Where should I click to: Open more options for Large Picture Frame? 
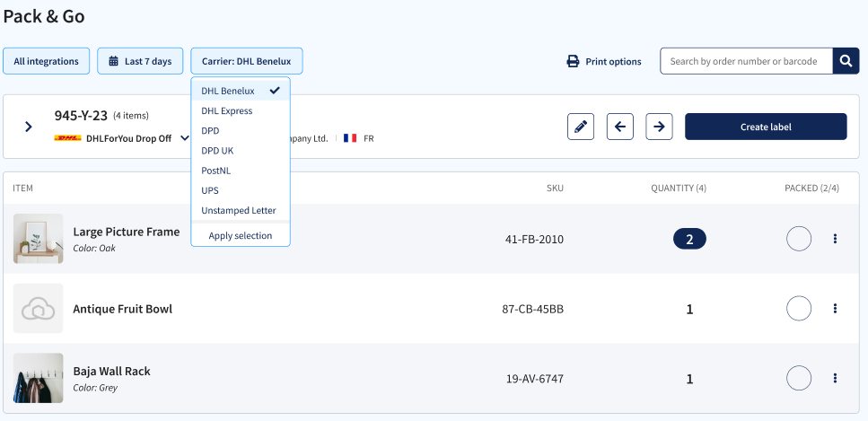pos(835,239)
